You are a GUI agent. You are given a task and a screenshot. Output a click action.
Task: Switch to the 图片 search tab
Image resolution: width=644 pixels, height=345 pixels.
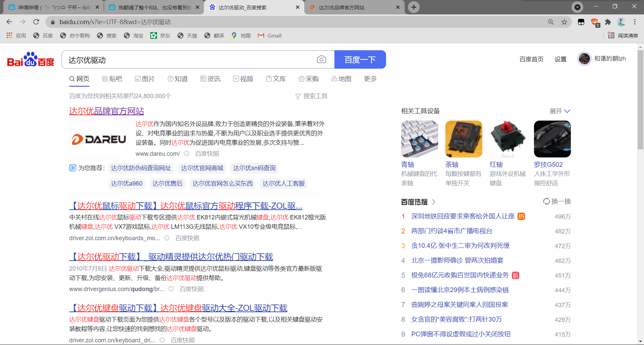[145, 79]
